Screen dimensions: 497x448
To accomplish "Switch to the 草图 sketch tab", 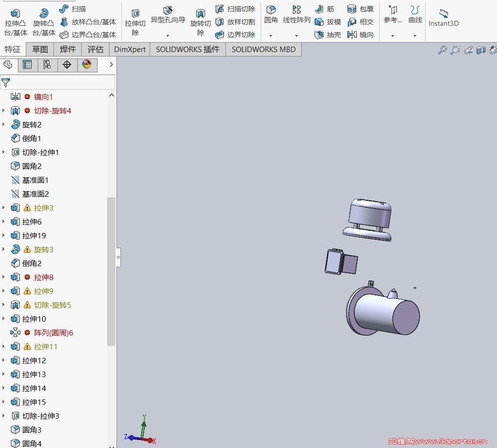I will click(x=40, y=49).
